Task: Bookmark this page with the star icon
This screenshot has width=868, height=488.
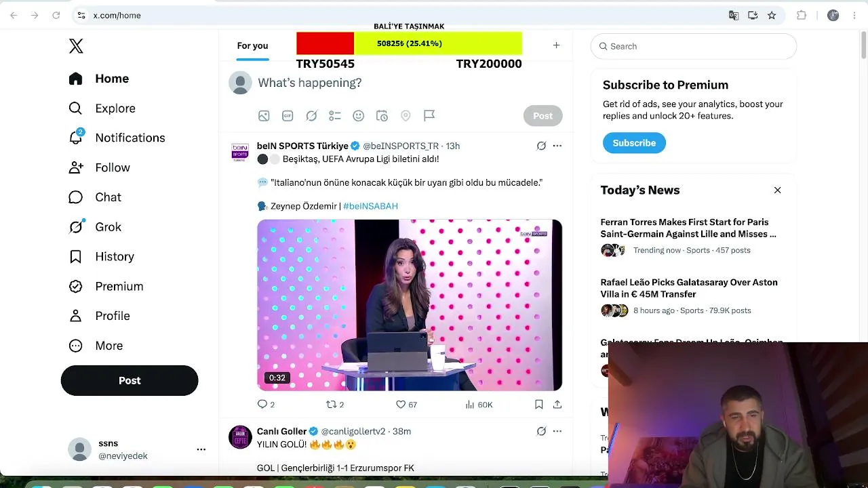Action: point(772,15)
